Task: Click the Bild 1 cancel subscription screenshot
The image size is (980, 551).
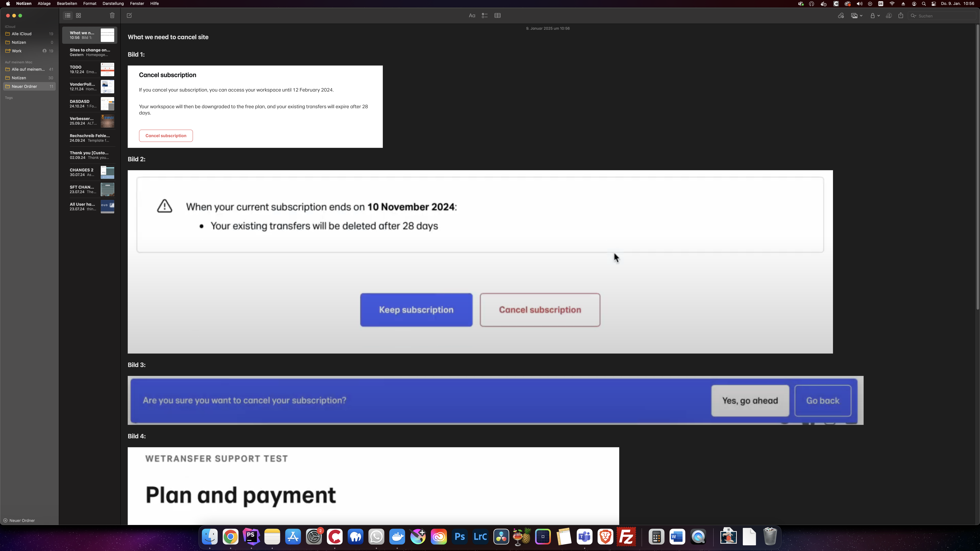Action: [x=255, y=107]
